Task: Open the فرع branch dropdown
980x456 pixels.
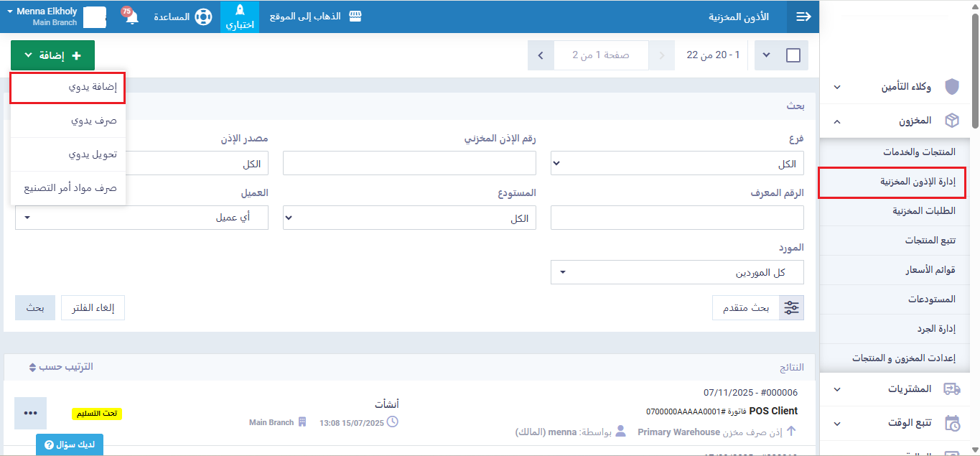Action: pos(677,164)
